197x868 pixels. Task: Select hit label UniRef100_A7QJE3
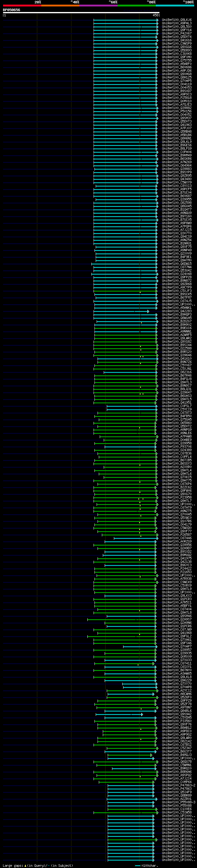(177, 104)
